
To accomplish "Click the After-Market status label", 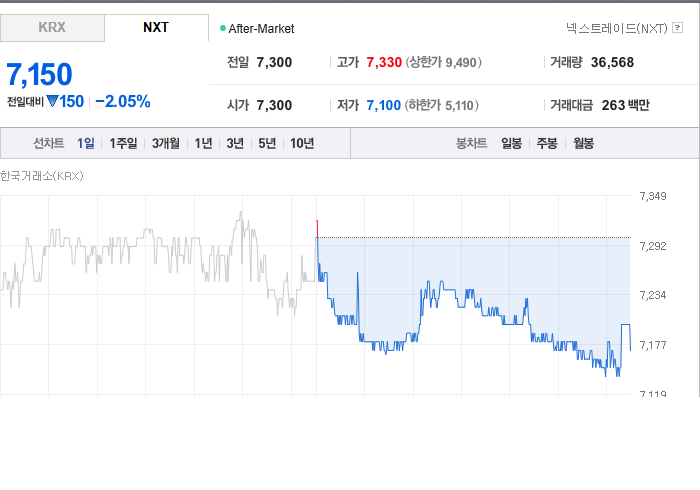I will [x=261, y=29].
